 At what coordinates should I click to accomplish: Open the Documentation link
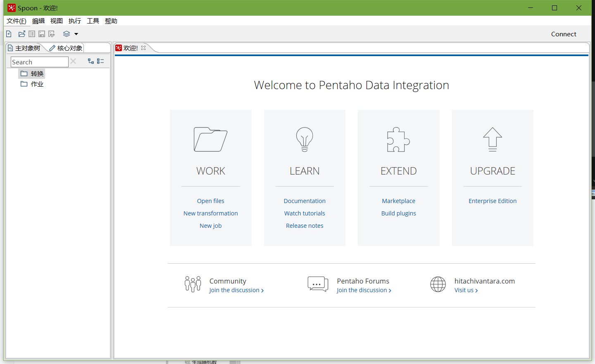pyautogui.click(x=305, y=201)
